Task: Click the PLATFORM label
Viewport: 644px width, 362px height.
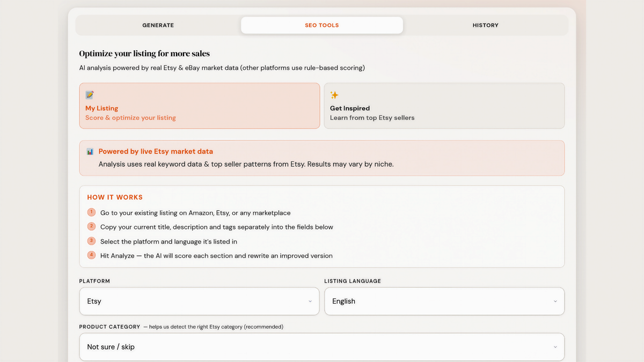Action: point(94,281)
